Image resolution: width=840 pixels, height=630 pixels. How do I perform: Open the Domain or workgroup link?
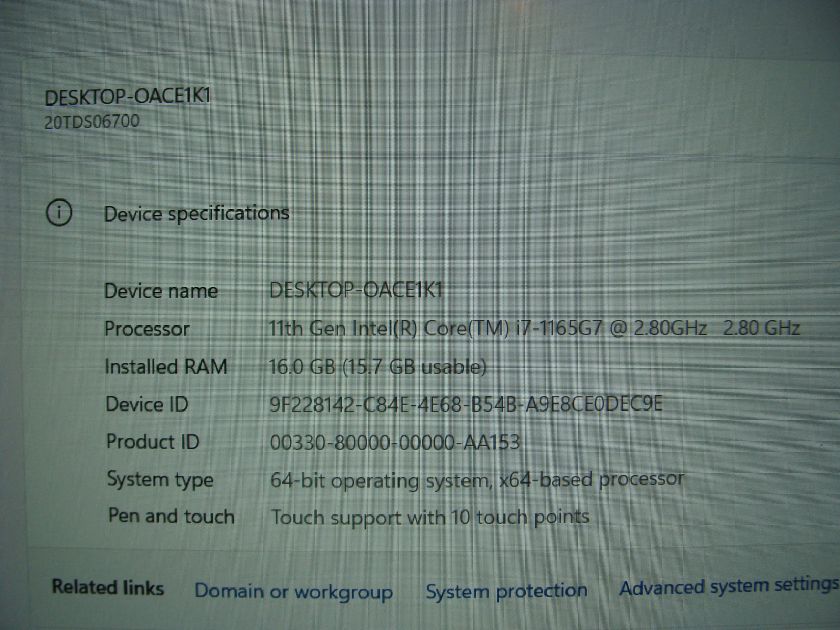pos(293,591)
